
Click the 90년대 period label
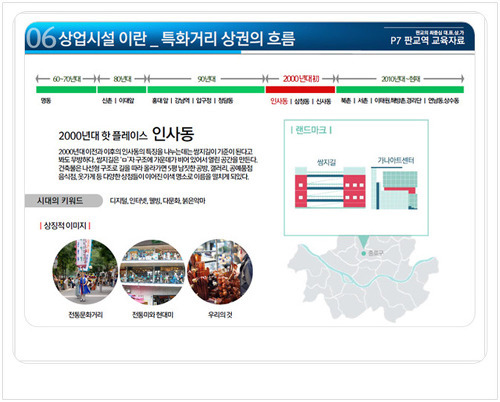pos(207,79)
